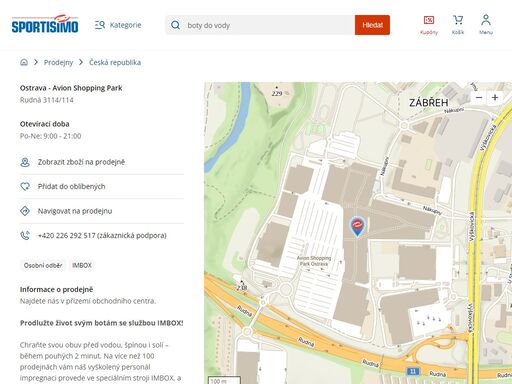This screenshot has width=512, height=384.
Task: Open Prodejny breadcrumb link
Action: point(58,62)
